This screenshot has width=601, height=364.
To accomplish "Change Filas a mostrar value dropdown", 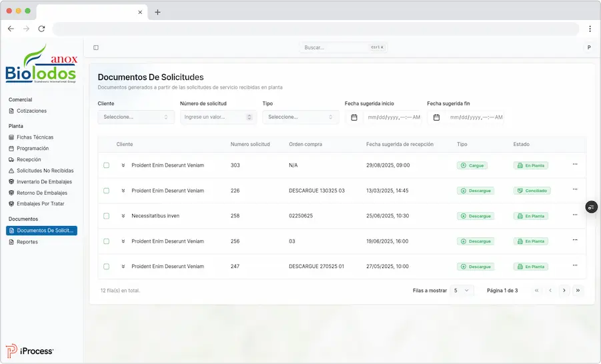I will (462, 291).
